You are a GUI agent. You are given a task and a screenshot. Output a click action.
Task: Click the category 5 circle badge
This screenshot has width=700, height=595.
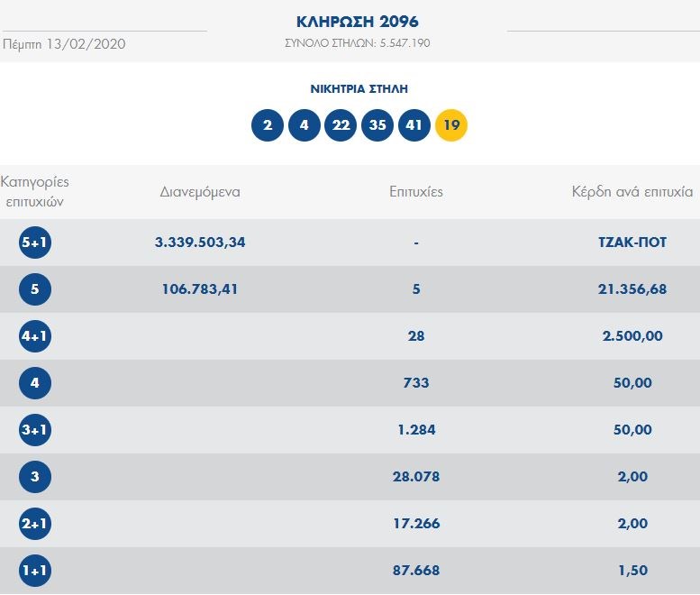point(35,289)
